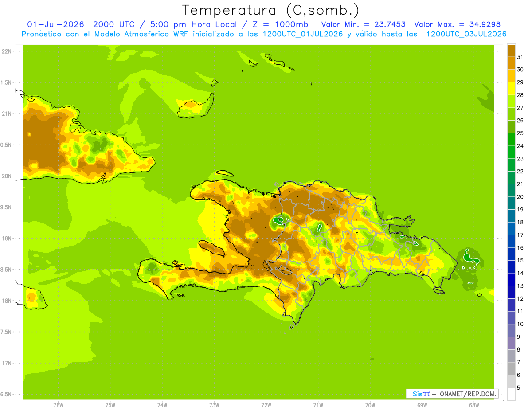Click the 71W longitude axis label
532x411 pixels.
coord(318,405)
